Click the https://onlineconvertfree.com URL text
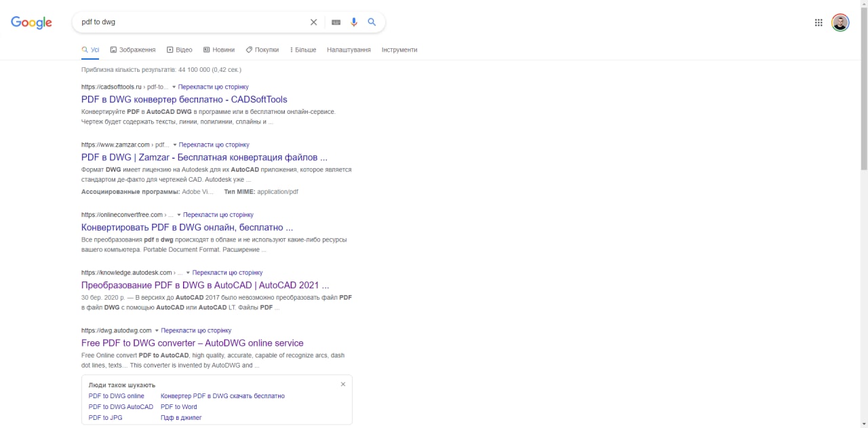This screenshot has width=868, height=428. (122, 215)
